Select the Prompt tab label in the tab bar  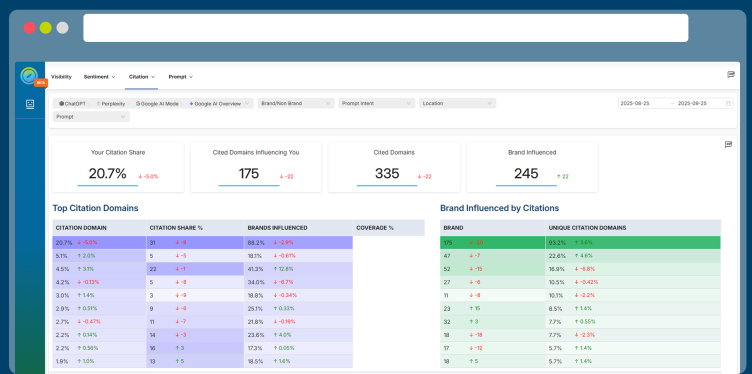(177, 77)
